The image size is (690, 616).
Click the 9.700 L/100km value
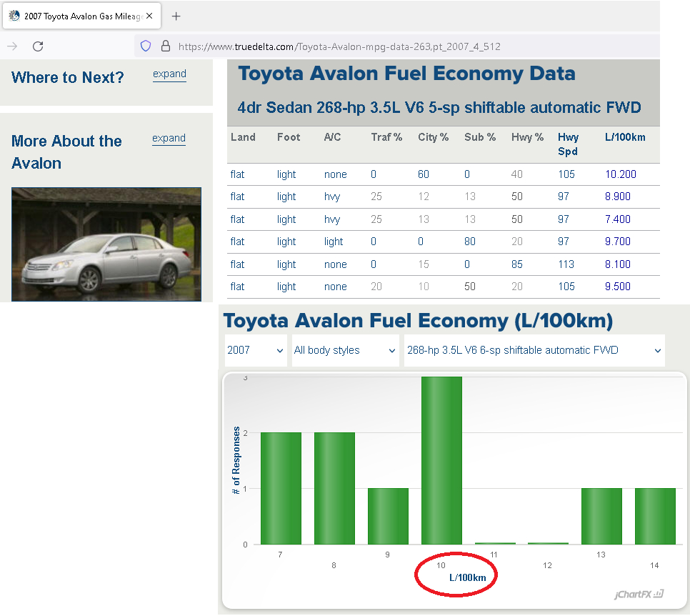[617, 242]
